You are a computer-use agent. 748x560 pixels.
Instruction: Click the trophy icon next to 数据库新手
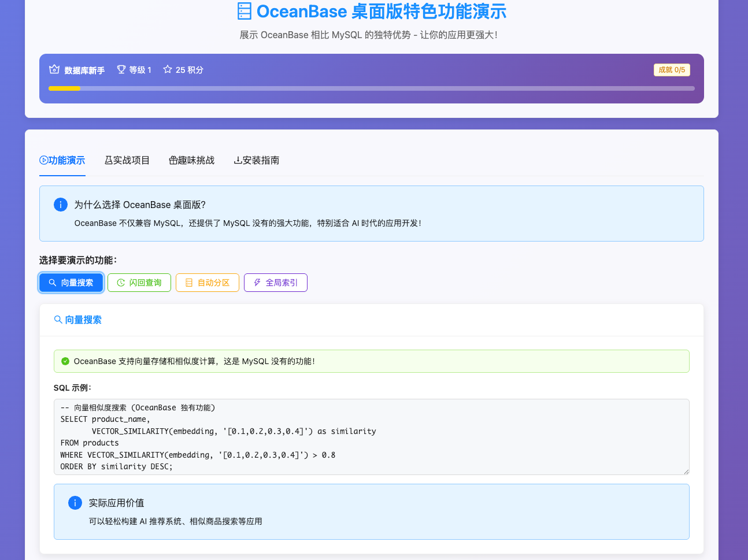(55, 69)
